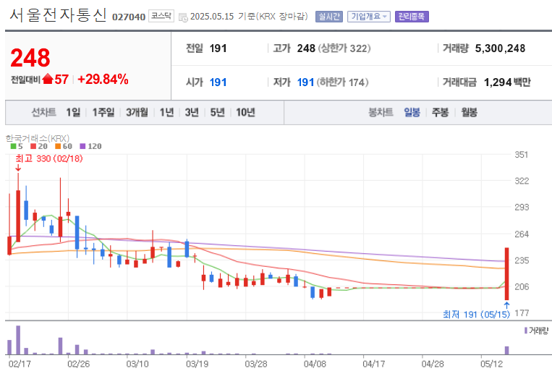552x392 pixels.
Task: Click the +29.84% change rate
Action: tap(103, 79)
